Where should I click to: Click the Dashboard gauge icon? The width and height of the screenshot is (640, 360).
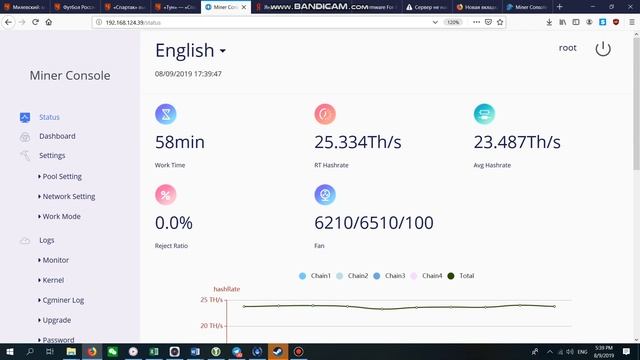point(25,137)
